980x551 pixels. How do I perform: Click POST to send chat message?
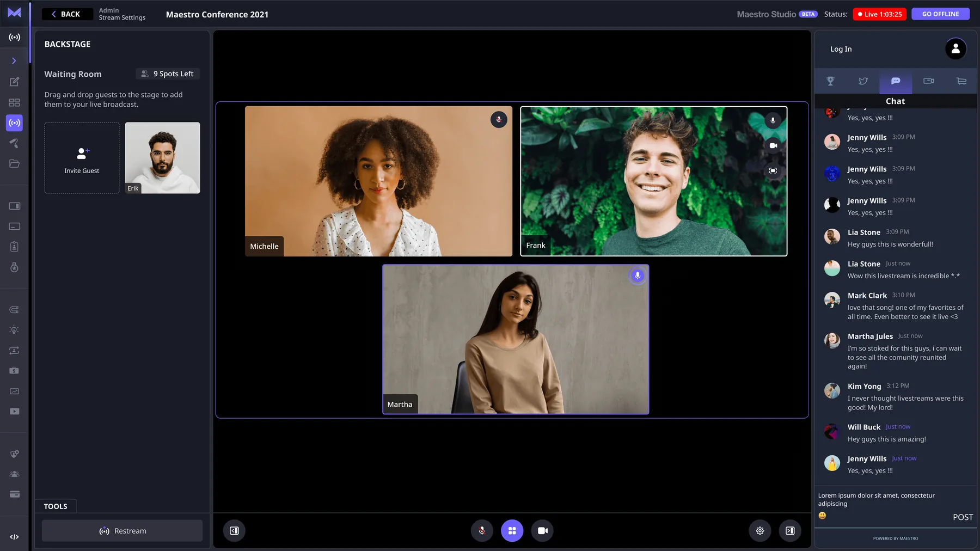click(963, 517)
